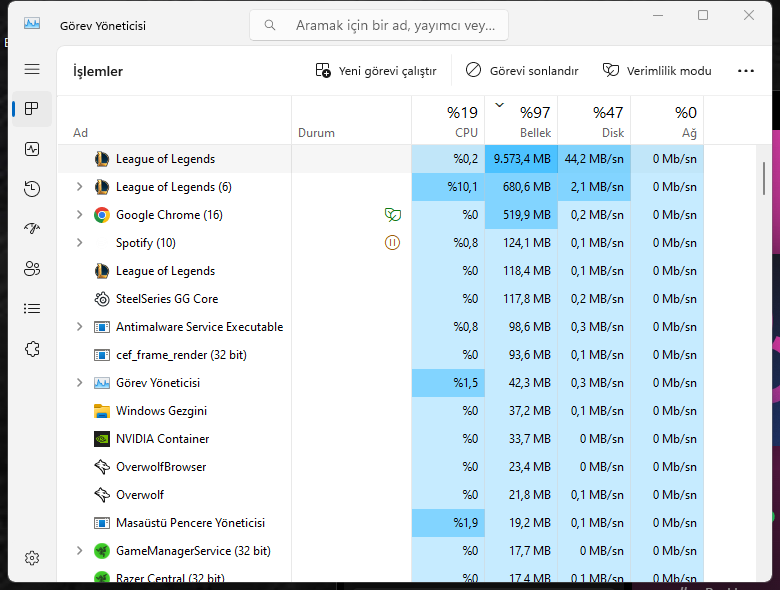Select the 23,4 MB OverwolfBrowser memory cell
This screenshot has width=780, height=590.
521,467
